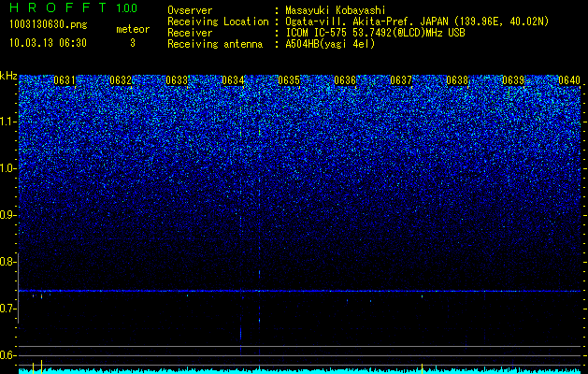Click the 1.1 kHz axis label
Image resolution: width=588 pixels, height=374 pixels.
8,122
